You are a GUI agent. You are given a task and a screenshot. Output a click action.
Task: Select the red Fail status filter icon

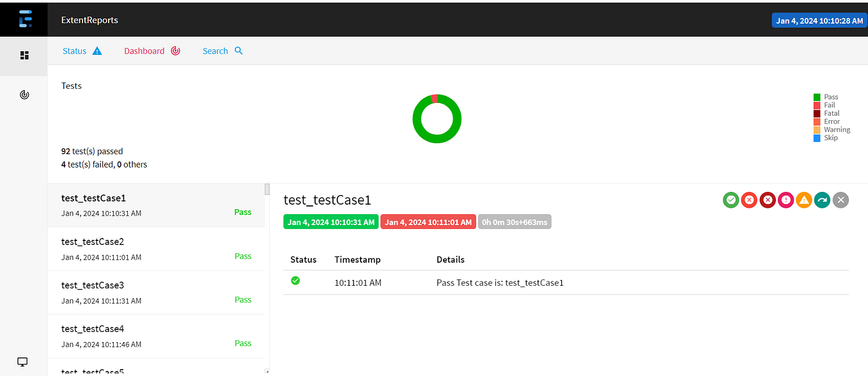point(749,200)
